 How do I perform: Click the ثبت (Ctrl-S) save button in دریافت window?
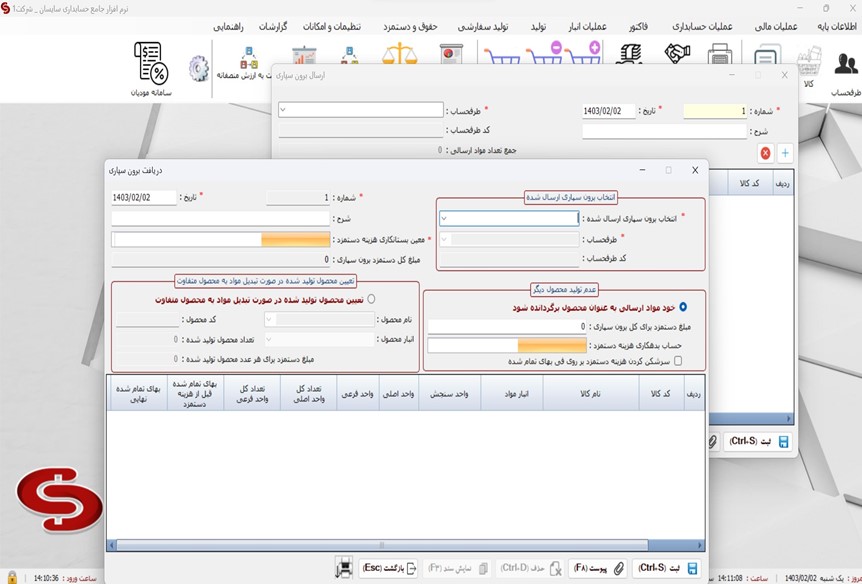(670, 568)
